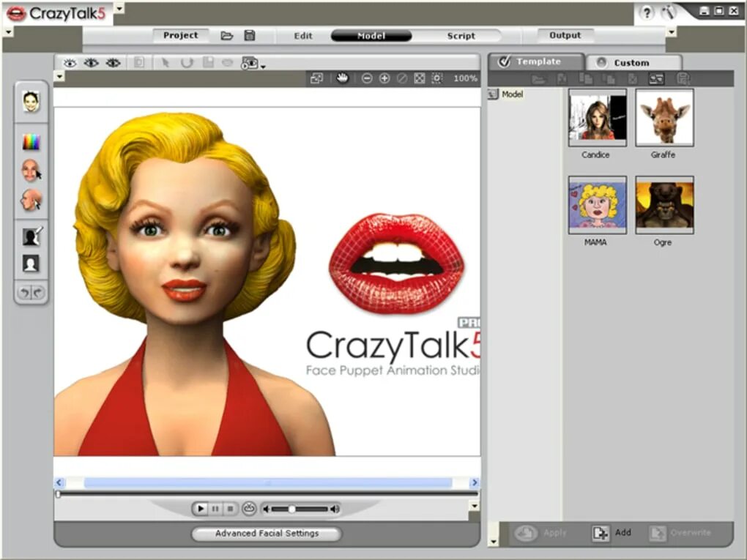The image size is (747, 560).
Task: Click the find file icon in template toolbar
Action: [x=683, y=79]
